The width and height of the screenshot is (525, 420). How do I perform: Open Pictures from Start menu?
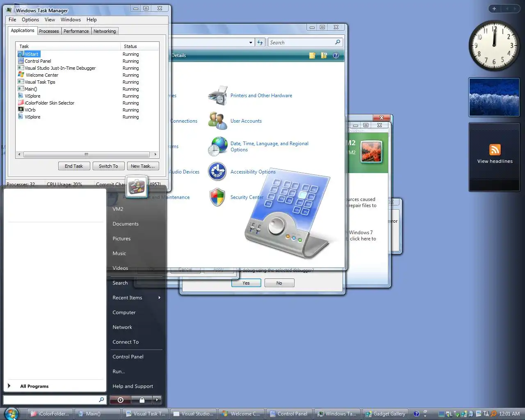coord(121,239)
